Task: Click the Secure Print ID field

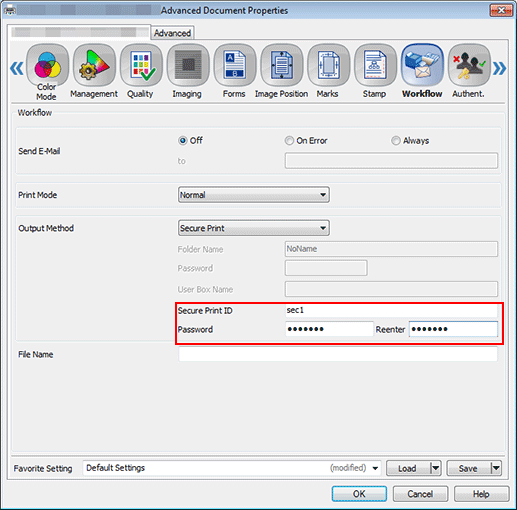Action: point(391,310)
